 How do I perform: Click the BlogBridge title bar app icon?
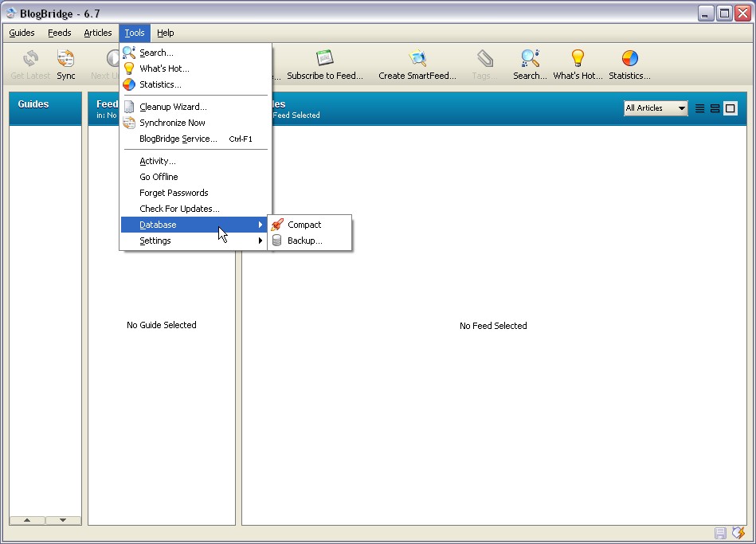tap(10, 13)
